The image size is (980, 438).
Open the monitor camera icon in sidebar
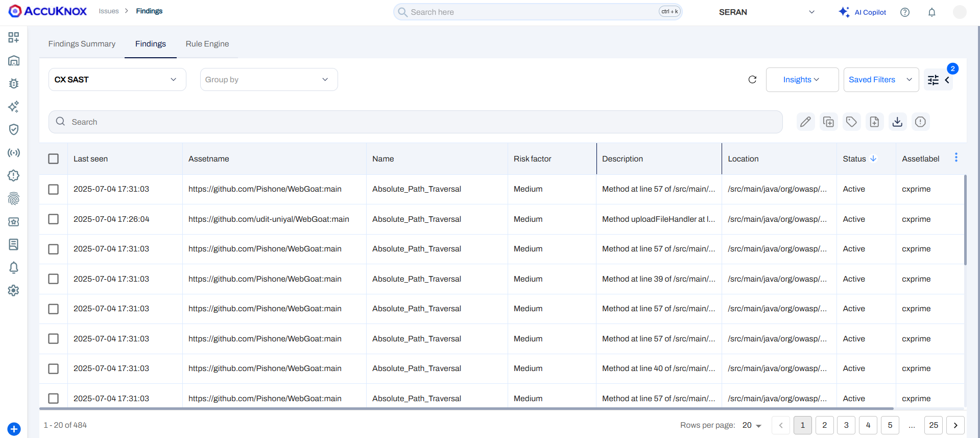click(14, 221)
